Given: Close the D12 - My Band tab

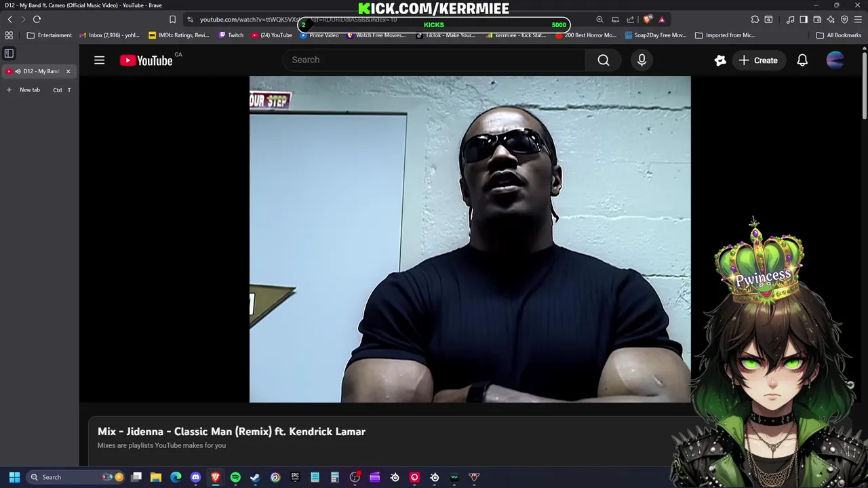Looking at the screenshot, I should (x=68, y=71).
